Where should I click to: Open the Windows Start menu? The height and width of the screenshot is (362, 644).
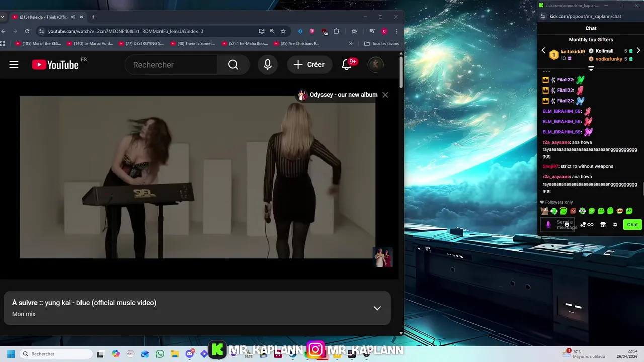pyautogui.click(x=11, y=354)
